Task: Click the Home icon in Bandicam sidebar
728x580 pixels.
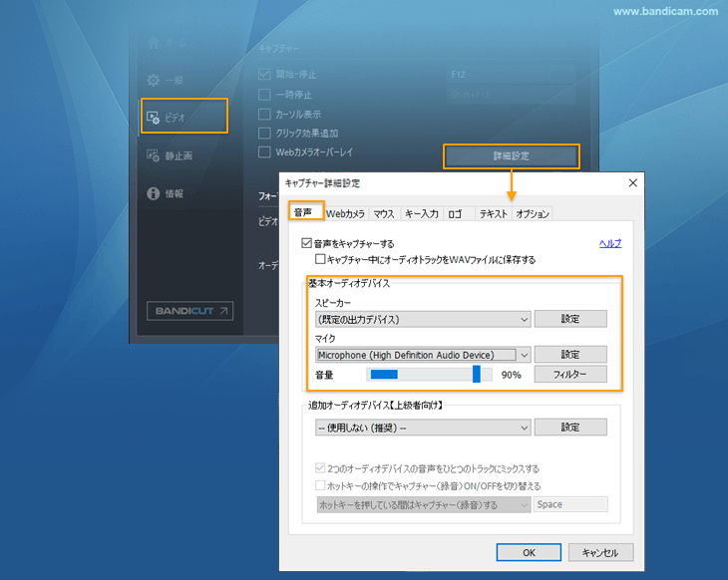Action: [x=154, y=43]
